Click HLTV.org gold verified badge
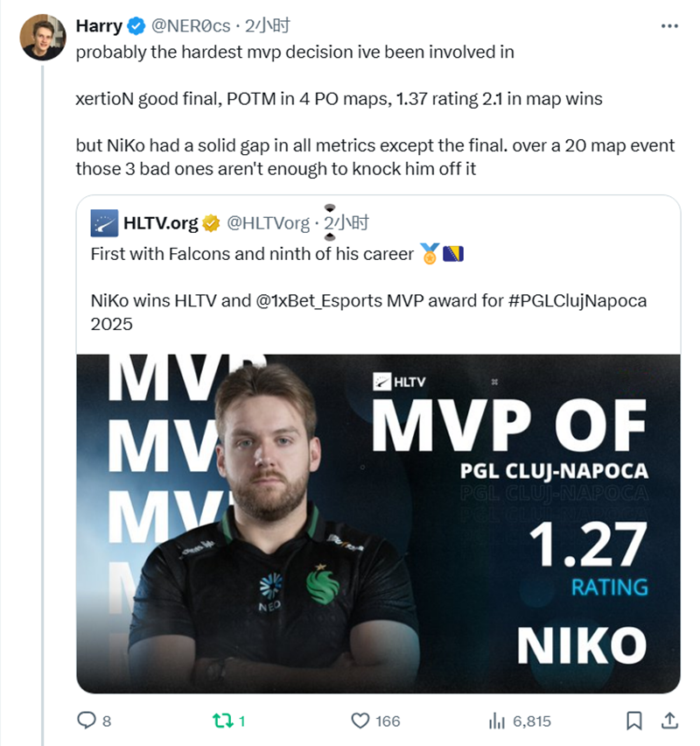 tap(211, 224)
